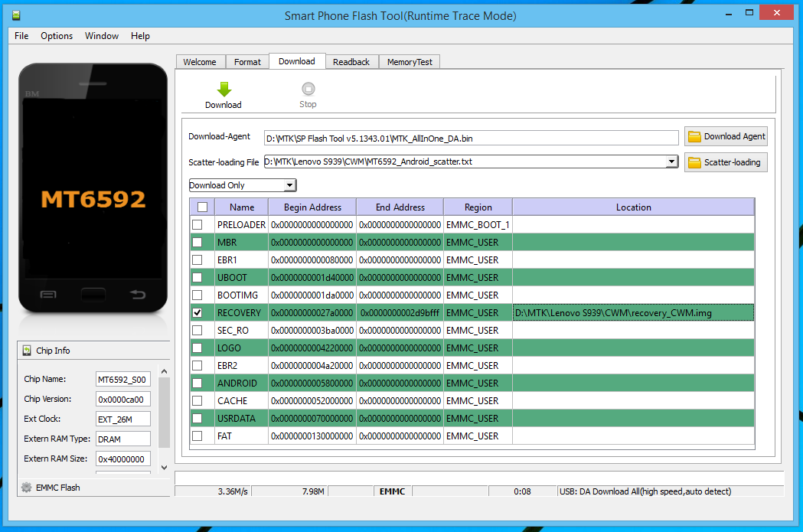The width and height of the screenshot is (803, 532).
Task: Open the Download Only mode dropdown
Action: point(243,185)
